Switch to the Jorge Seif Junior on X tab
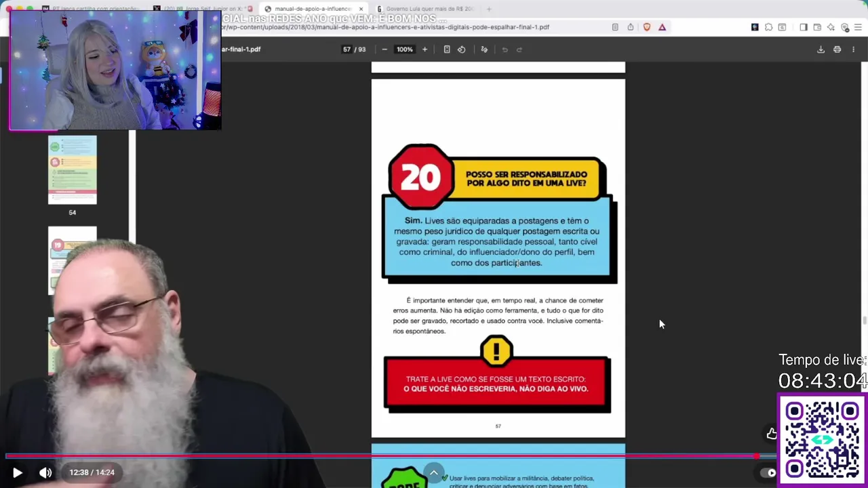Screen dimensions: 868x488 [203, 9]
